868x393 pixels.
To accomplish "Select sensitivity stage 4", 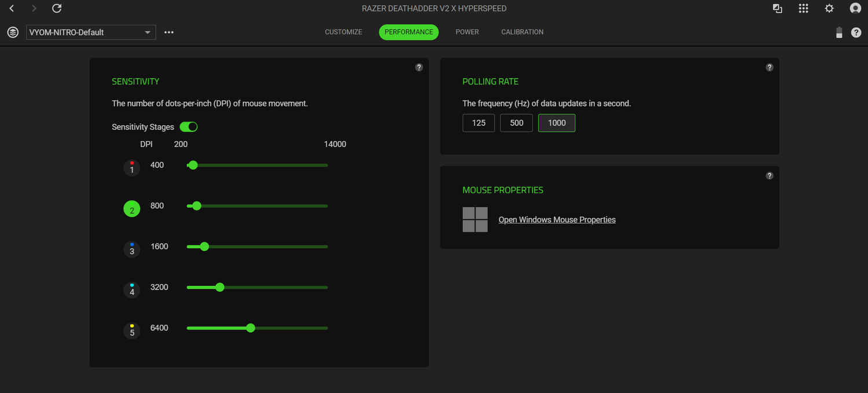I will pos(132,290).
